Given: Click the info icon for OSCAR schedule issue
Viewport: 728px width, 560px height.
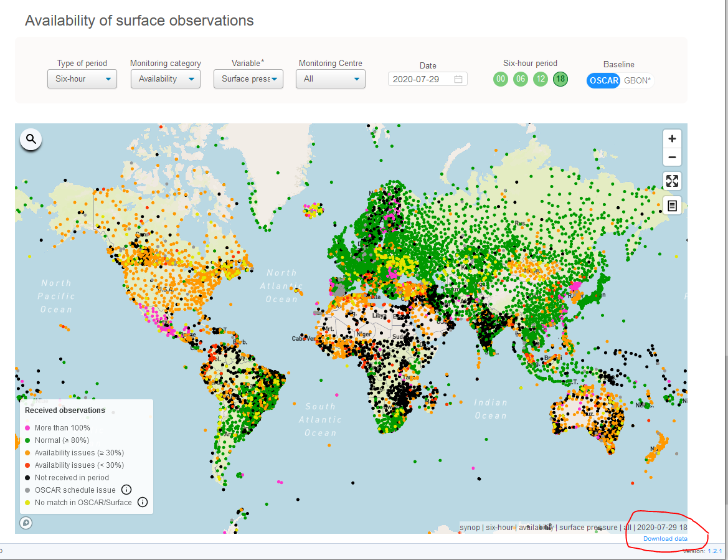Looking at the screenshot, I should click(x=126, y=490).
